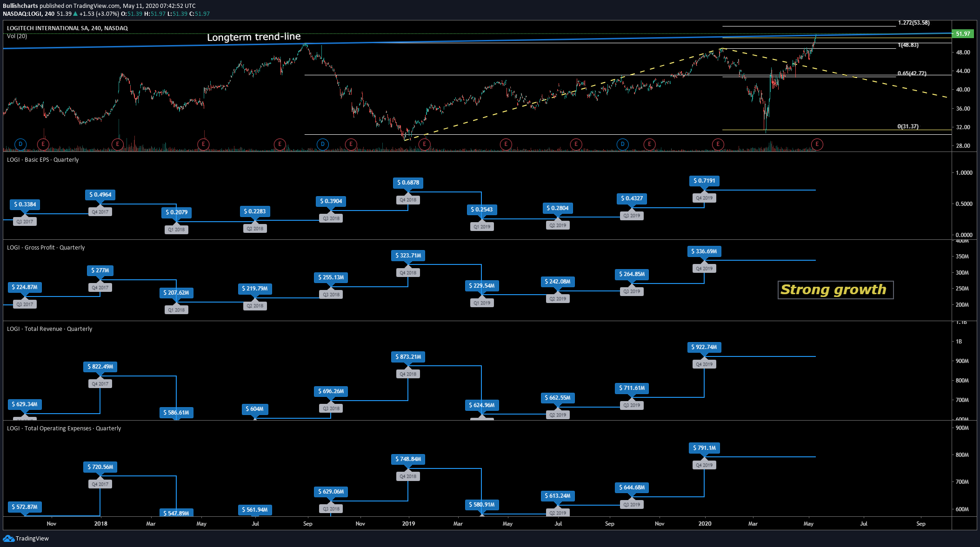Viewport: 980px width, 547px height.
Task: Click the $ 624.96M revenue tag
Action: (482, 405)
